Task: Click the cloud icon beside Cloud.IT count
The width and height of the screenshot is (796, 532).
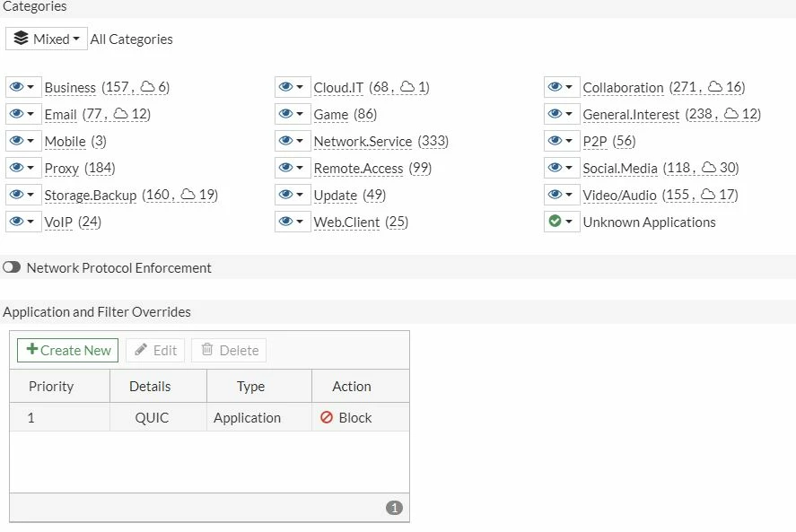Action: (407, 86)
